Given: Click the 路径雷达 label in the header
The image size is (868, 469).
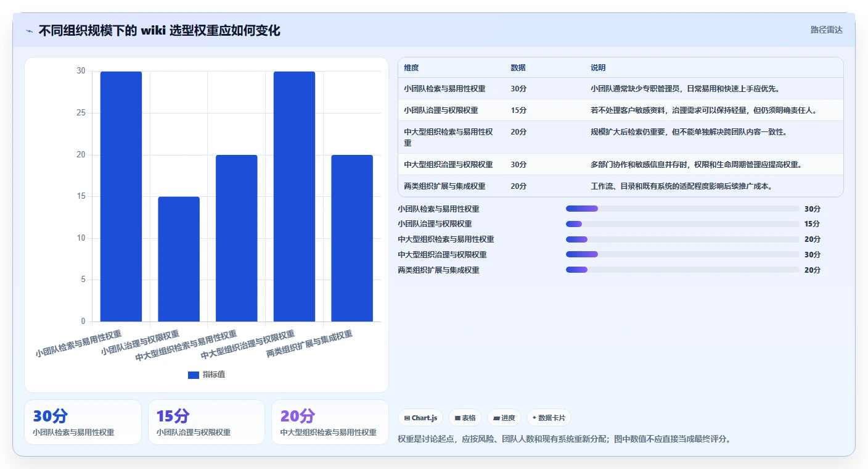Looking at the screenshot, I should point(826,30).
